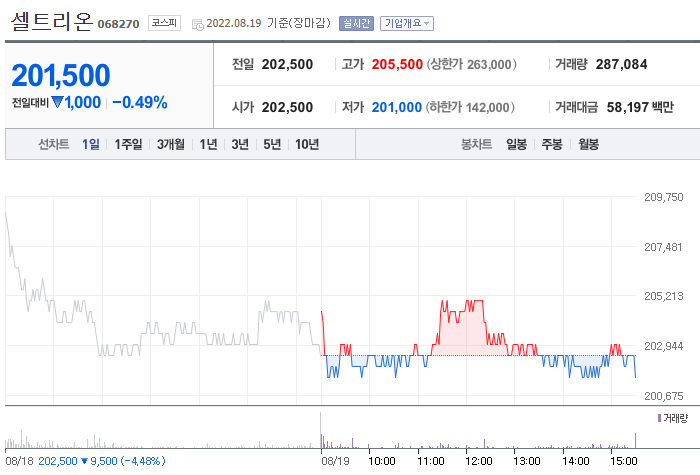Click the 209,750 y-axis label
This screenshot has height=475, width=700.
pyautogui.click(x=663, y=197)
